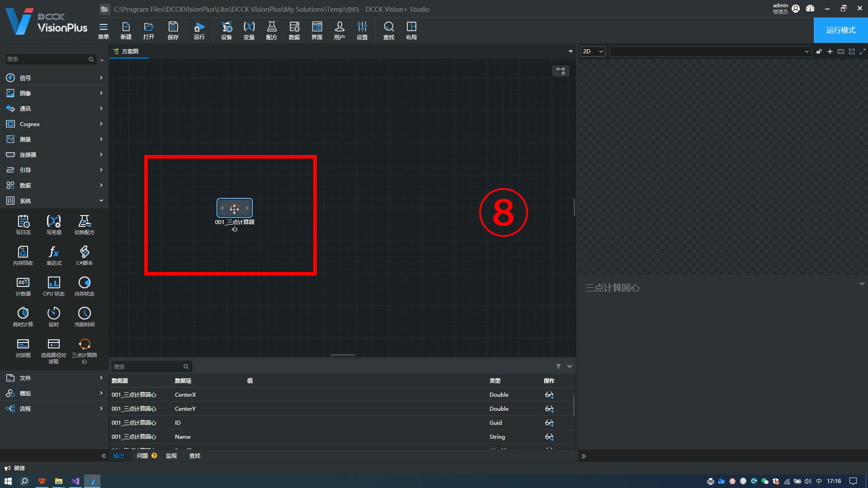Image resolution: width=868 pixels, height=488 pixels.
Task: Open the 运行 (Run) menu item
Action: click(199, 30)
